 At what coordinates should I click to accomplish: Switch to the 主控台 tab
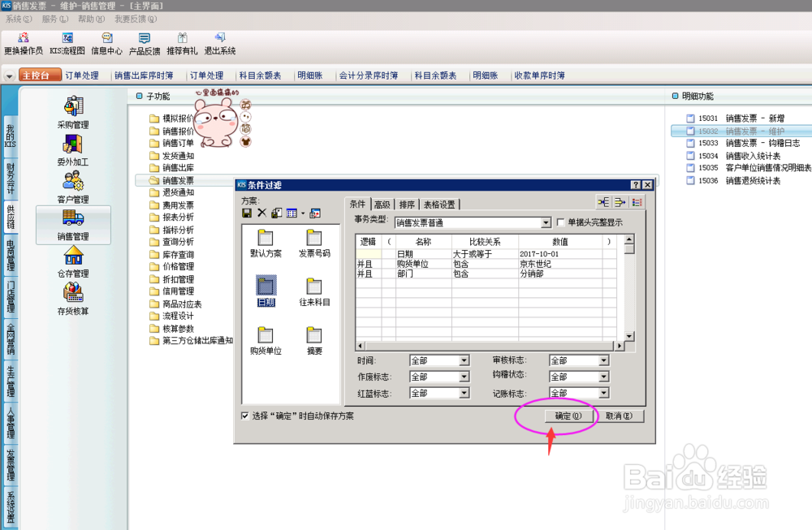point(40,75)
